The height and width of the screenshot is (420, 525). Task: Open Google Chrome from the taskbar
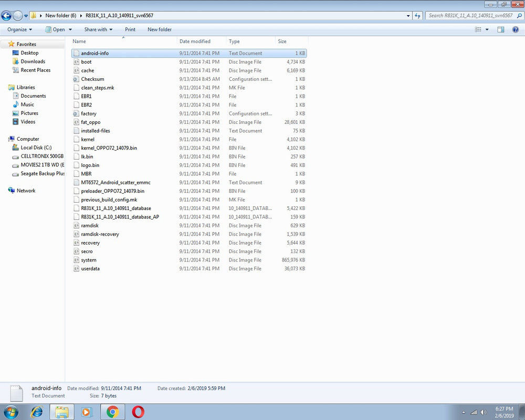[112, 412]
